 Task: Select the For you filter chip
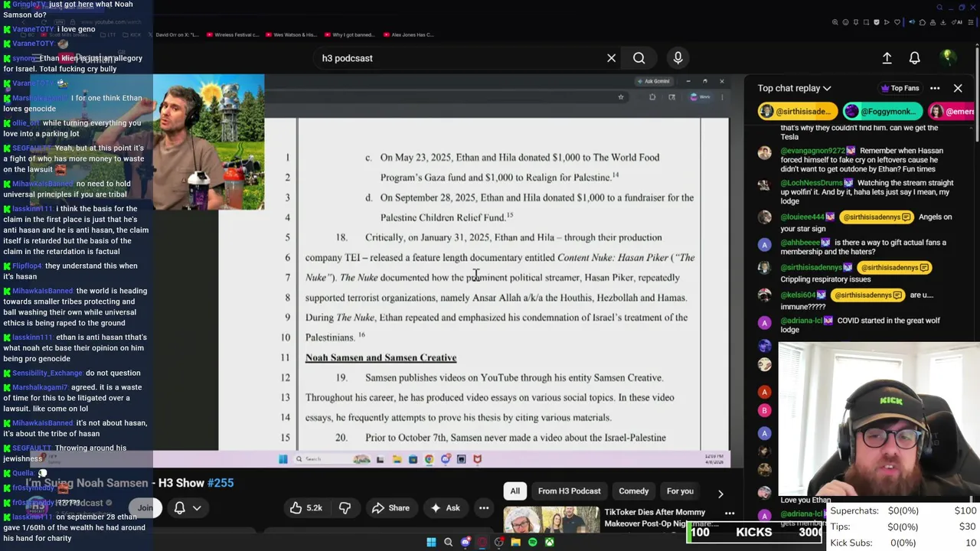680,491
